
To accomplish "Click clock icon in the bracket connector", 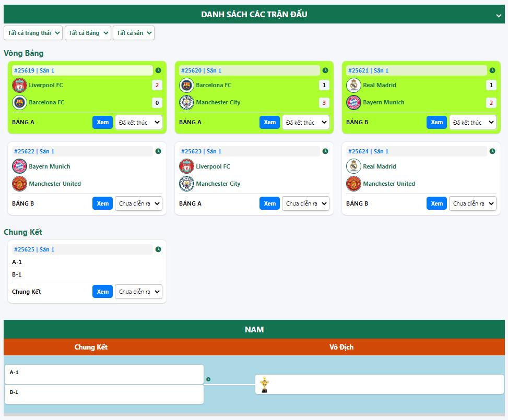I will tap(208, 379).
